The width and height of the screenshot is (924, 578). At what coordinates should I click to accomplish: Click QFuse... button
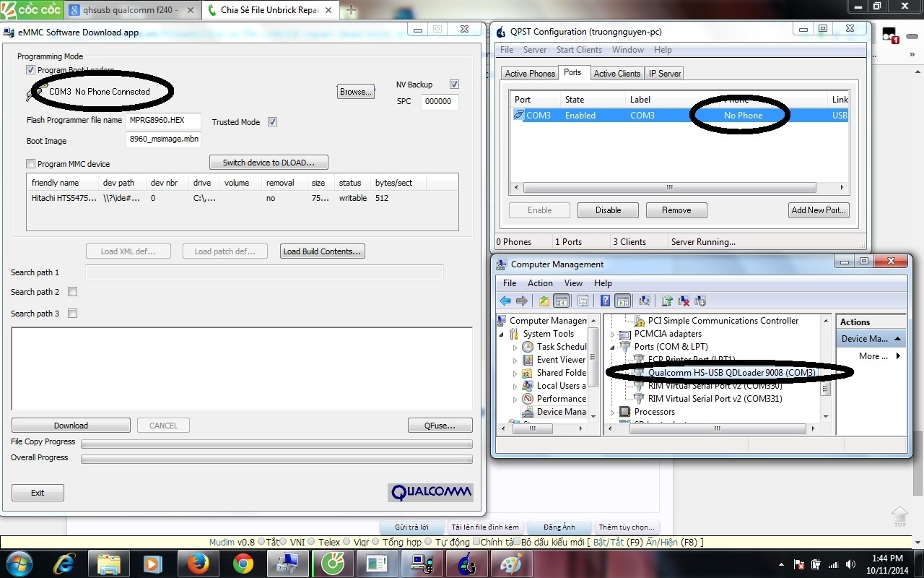tap(440, 426)
